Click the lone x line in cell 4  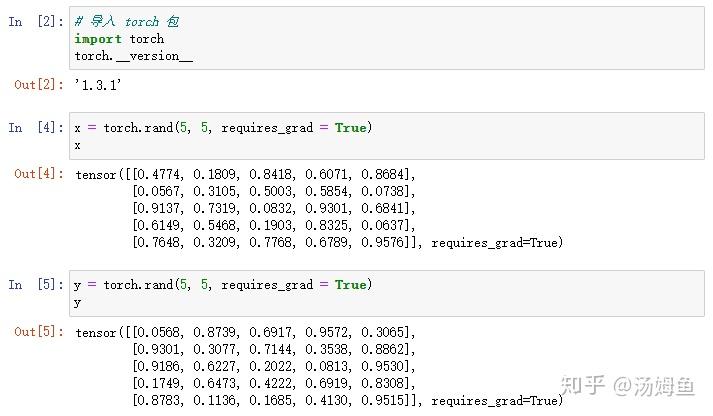coord(78,145)
